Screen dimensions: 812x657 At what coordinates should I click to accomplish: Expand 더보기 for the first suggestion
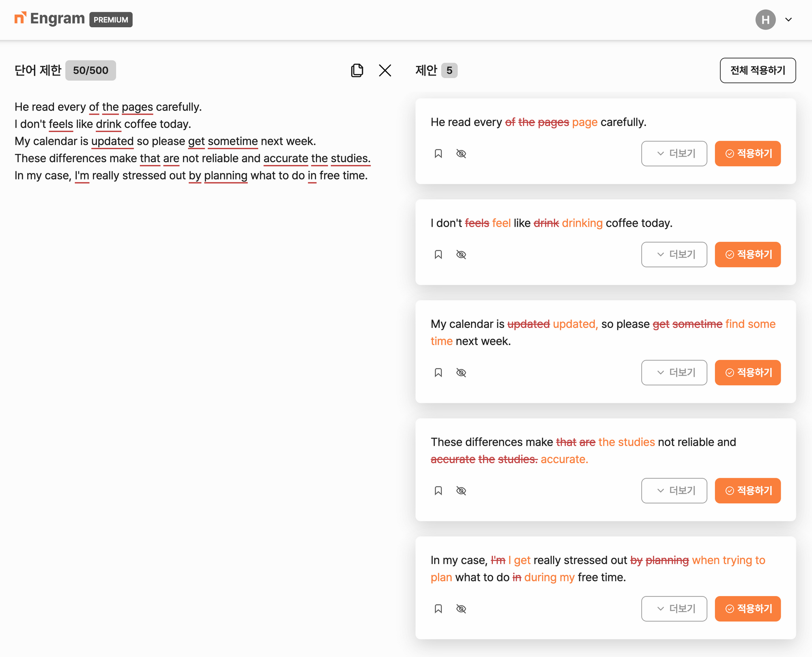[674, 154]
